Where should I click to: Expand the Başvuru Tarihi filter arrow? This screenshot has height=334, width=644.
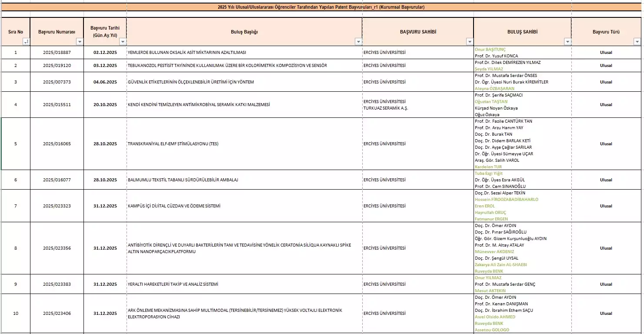(123, 42)
